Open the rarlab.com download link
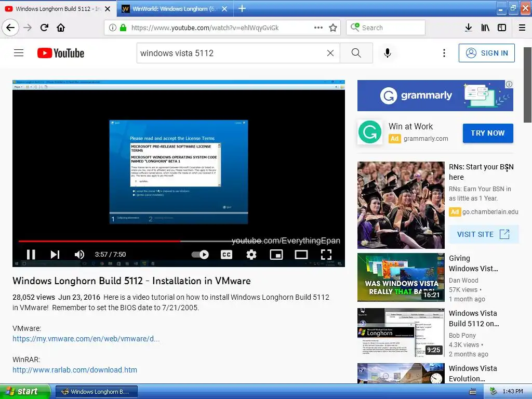532x399 pixels. [x=75, y=370]
